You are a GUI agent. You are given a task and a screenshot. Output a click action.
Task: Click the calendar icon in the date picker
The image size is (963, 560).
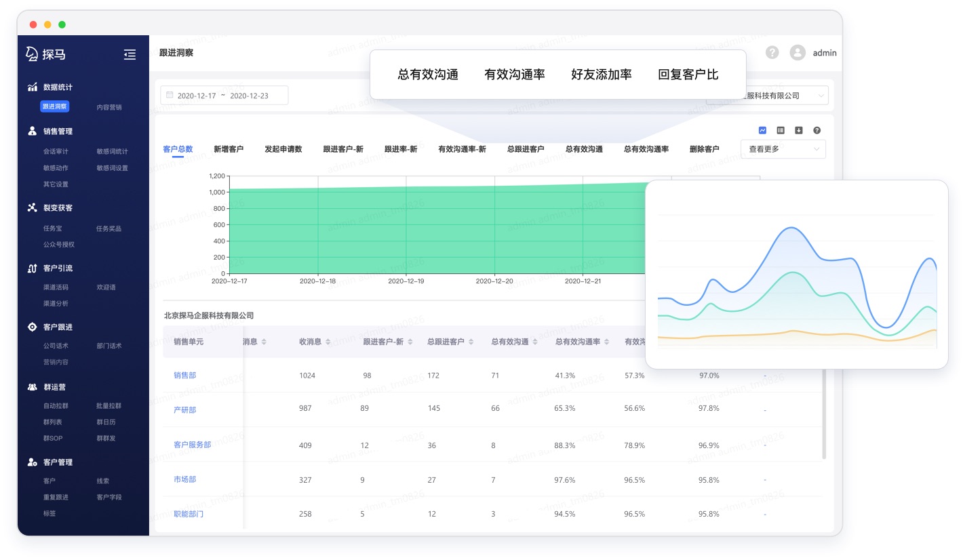170,95
